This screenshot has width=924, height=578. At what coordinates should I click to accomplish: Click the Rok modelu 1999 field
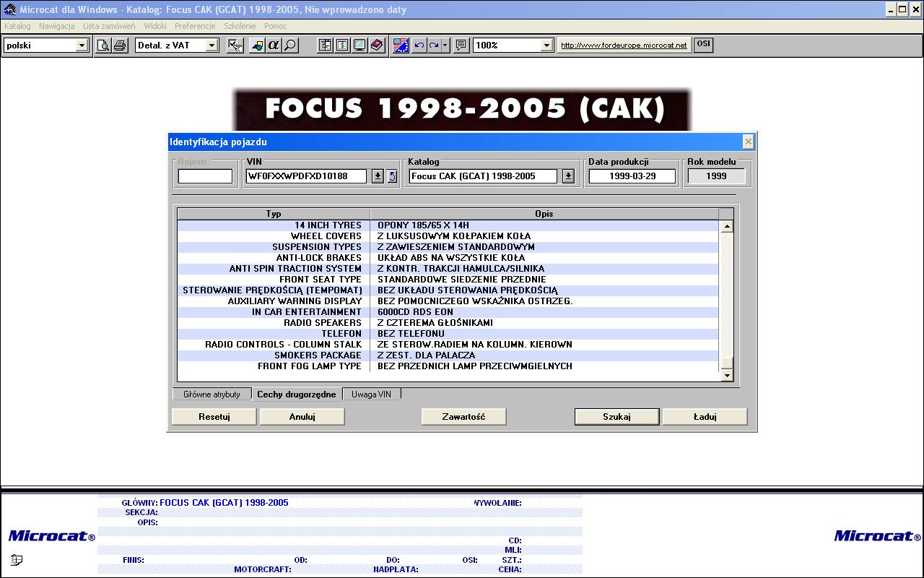(x=716, y=176)
